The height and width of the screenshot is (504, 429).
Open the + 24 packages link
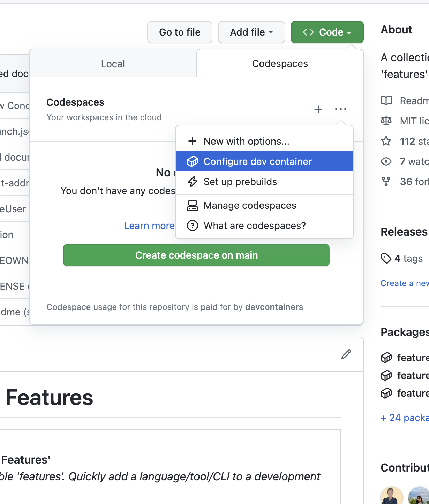click(x=405, y=418)
